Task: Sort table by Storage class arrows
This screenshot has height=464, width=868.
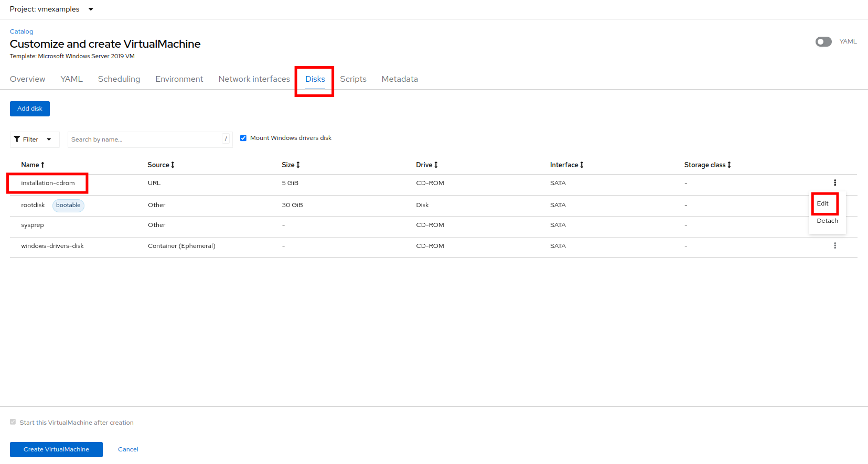Action: click(x=729, y=165)
